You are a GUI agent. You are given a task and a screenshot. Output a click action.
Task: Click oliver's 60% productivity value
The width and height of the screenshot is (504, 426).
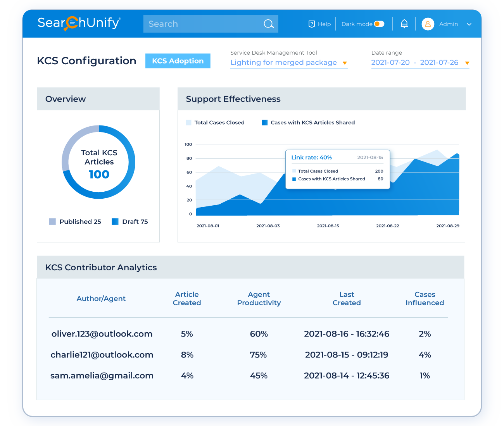coord(259,334)
